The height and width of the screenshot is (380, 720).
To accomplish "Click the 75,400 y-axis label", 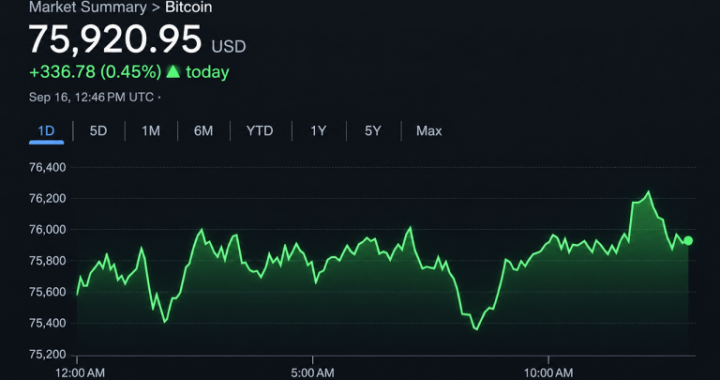I will pos(47,323).
